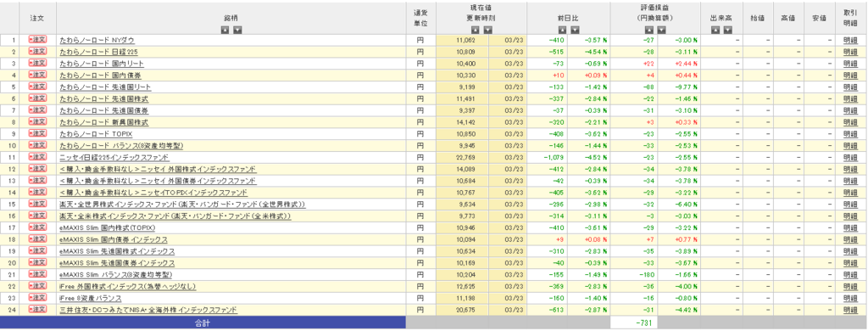The width and height of the screenshot is (868, 331).
Task: Open eMAXIS Slim バランス(8資産均等型) link
Action: (x=115, y=274)
